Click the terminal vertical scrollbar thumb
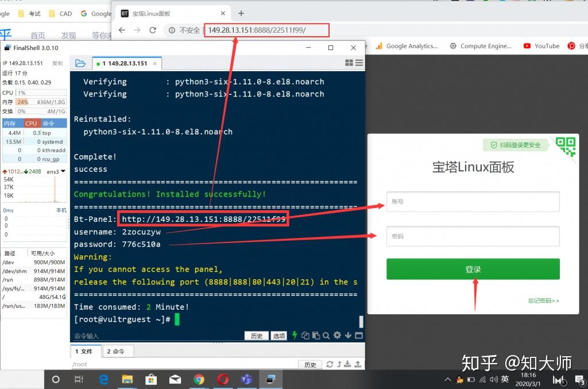Screen dimensions: 588x389 [x=361, y=321]
